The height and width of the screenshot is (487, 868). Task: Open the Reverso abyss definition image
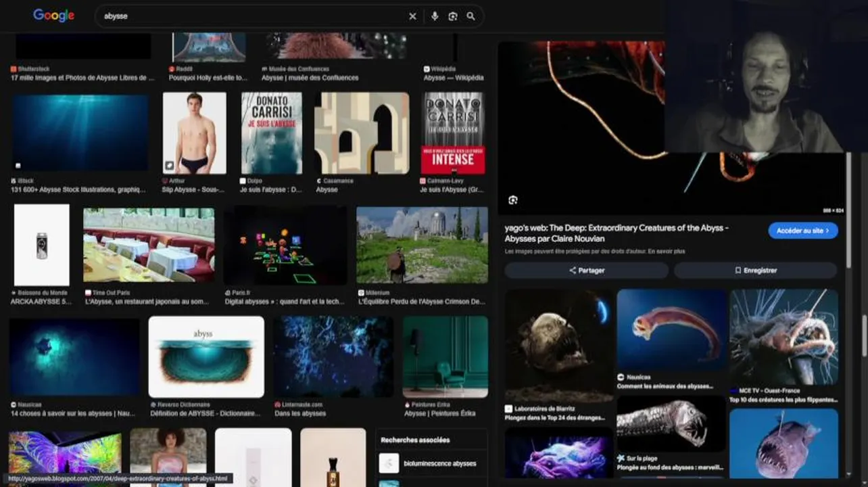coord(206,356)
